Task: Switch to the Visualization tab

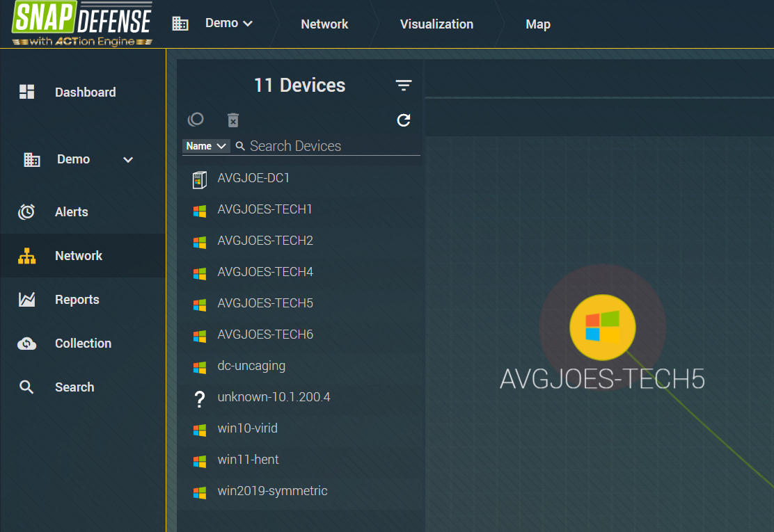Action: (436, 24)
